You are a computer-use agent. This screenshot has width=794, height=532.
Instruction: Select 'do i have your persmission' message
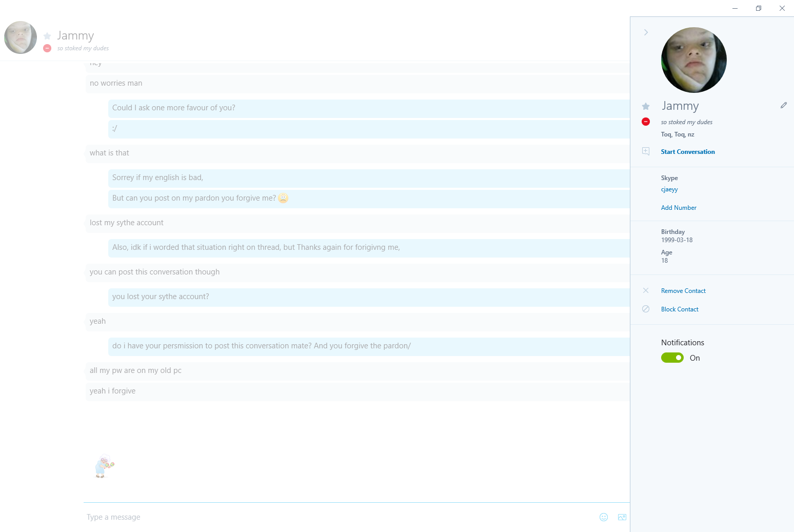pos(369,346)
